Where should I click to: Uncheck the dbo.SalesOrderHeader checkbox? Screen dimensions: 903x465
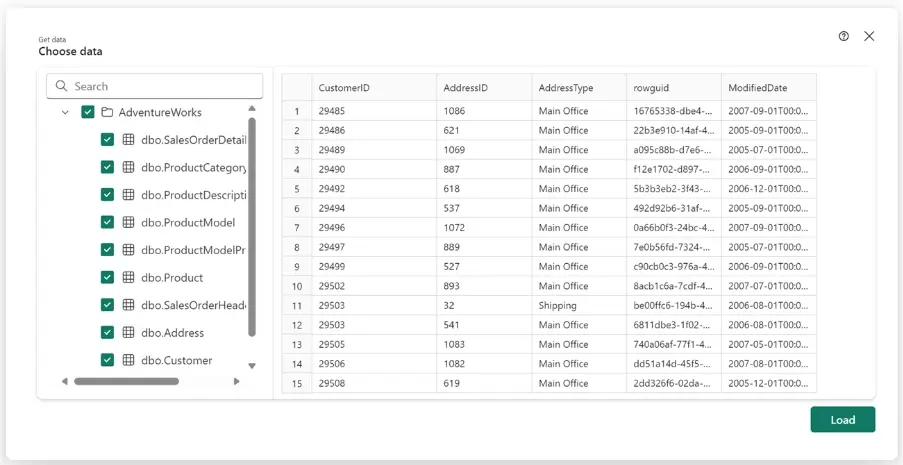107,305
